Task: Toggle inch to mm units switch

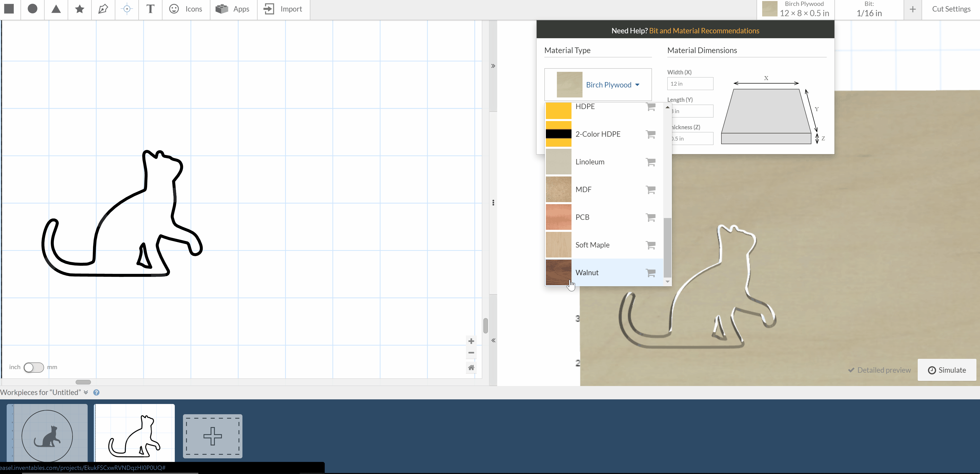Action: (x=34, y=367)
